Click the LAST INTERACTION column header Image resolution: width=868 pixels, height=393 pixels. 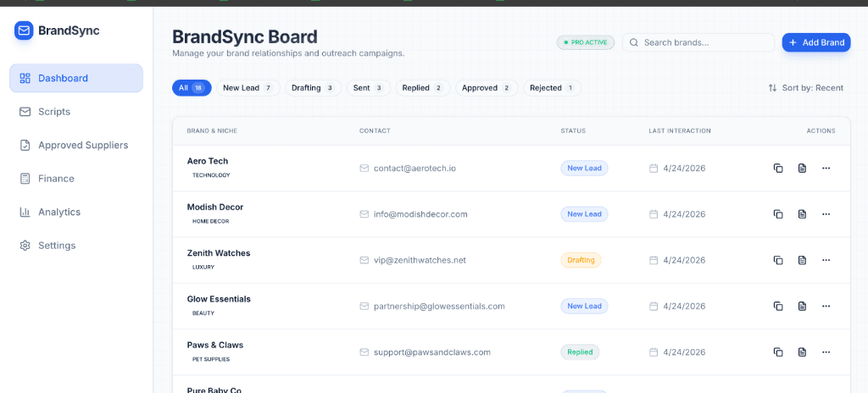tap(680, 130)
